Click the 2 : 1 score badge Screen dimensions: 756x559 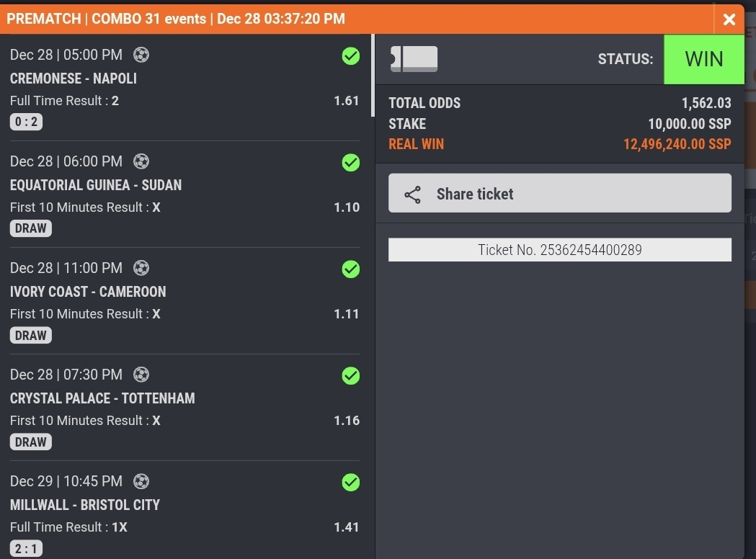[26, 549]
